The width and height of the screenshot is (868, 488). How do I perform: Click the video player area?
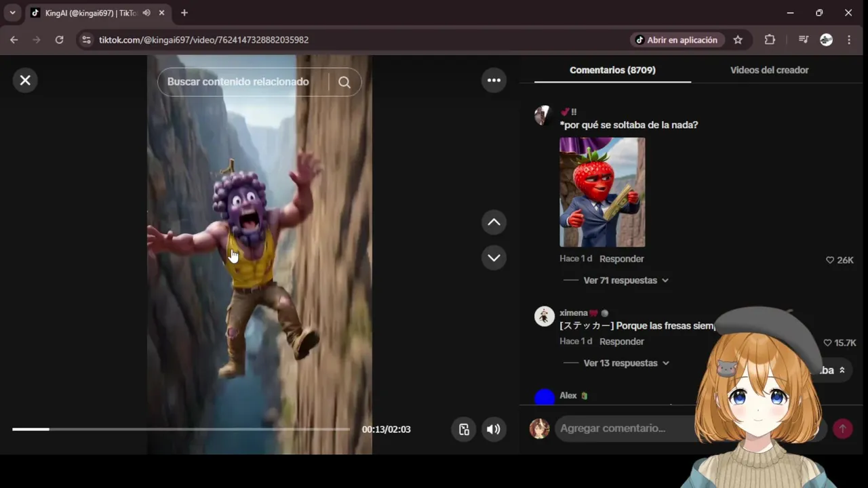(260, 254)
